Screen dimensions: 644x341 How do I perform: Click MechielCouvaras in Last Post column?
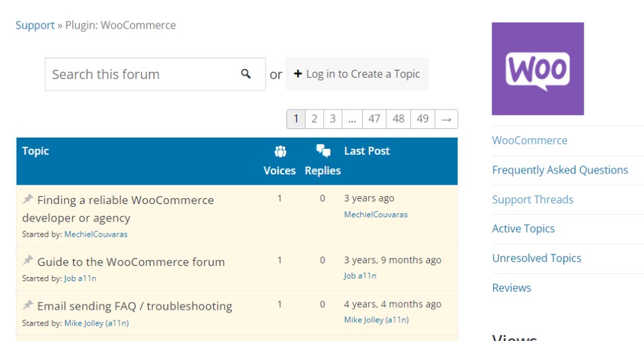[376, 215]
